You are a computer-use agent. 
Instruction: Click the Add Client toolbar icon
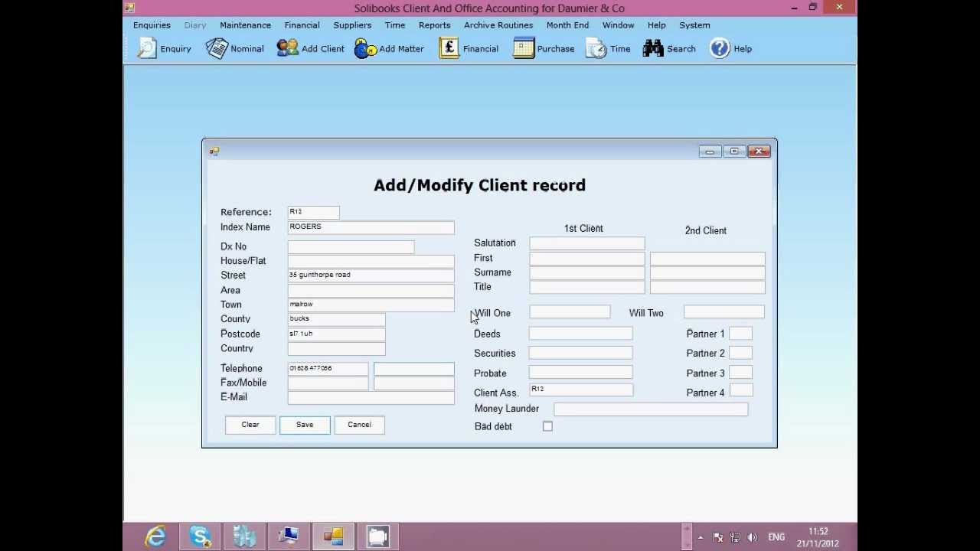(x=287, y=48)
